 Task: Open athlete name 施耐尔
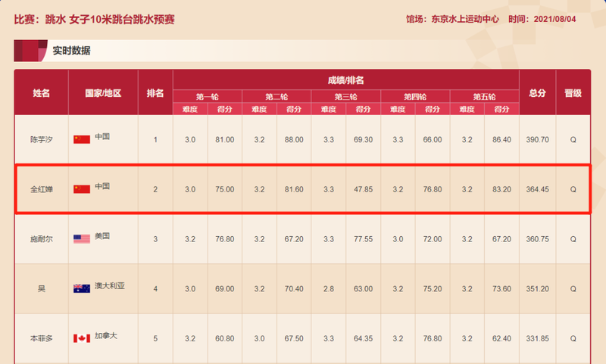coord(41,238)
